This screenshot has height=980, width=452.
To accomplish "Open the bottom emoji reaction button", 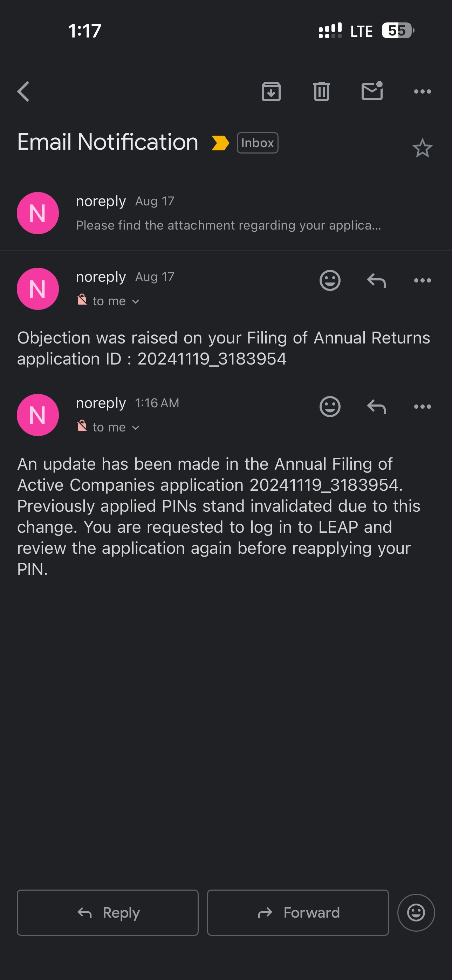I will pyautogui.click(x=416, y=913).
